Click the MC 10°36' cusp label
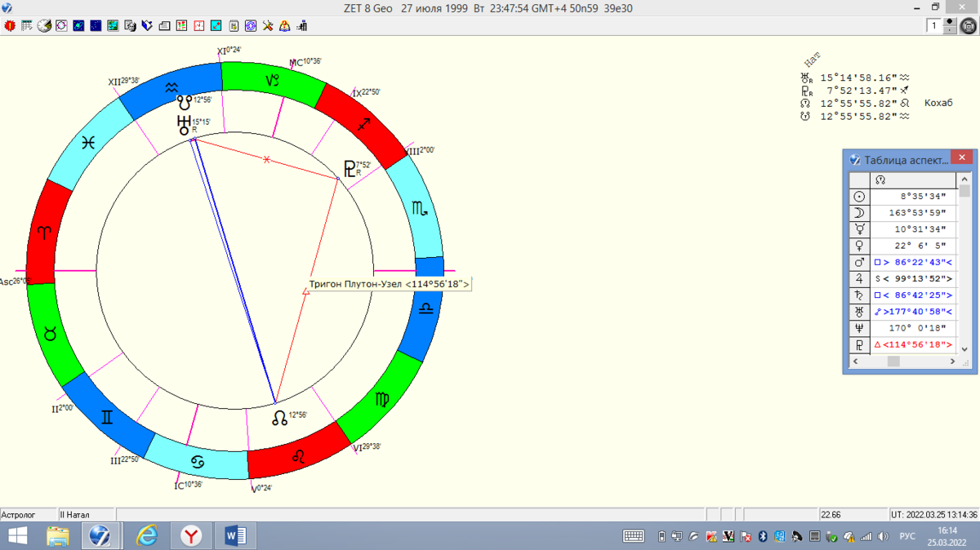The image size is (980, 550). point(305,62)
